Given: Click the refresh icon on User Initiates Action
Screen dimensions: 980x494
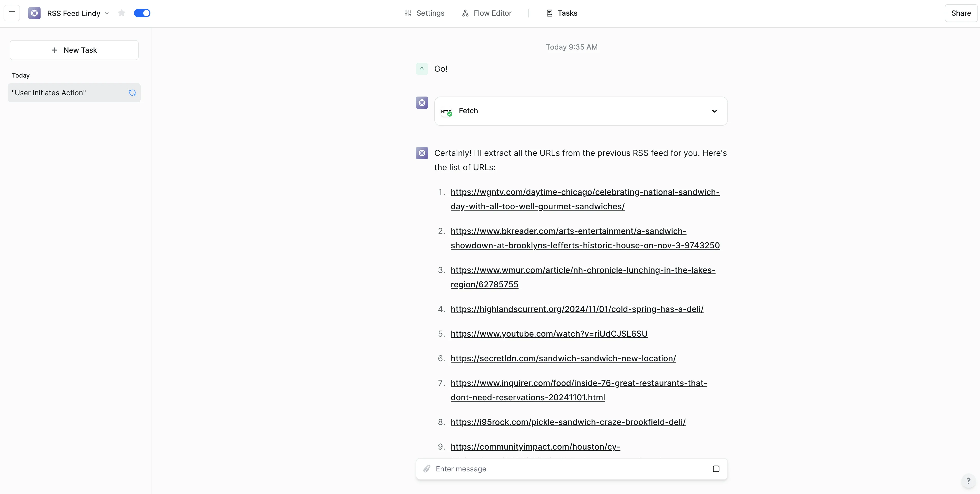Looking at the screenshot, I should [x=132, y=93].
